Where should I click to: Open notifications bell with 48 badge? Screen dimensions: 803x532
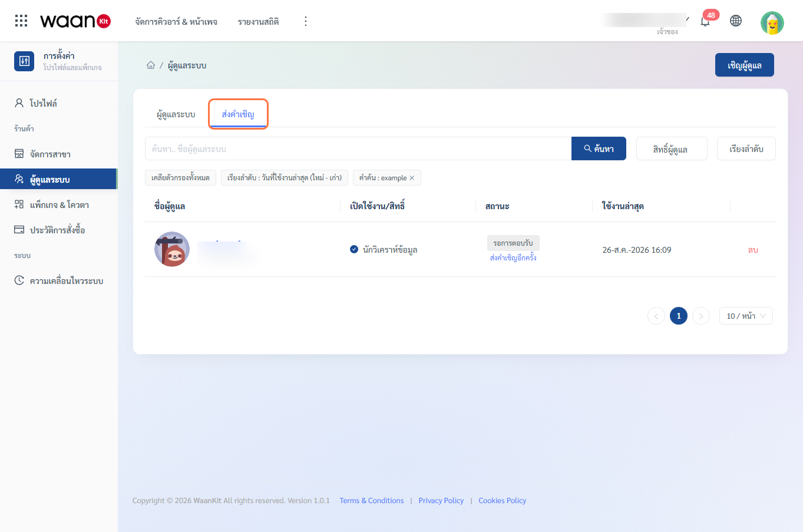705,21
